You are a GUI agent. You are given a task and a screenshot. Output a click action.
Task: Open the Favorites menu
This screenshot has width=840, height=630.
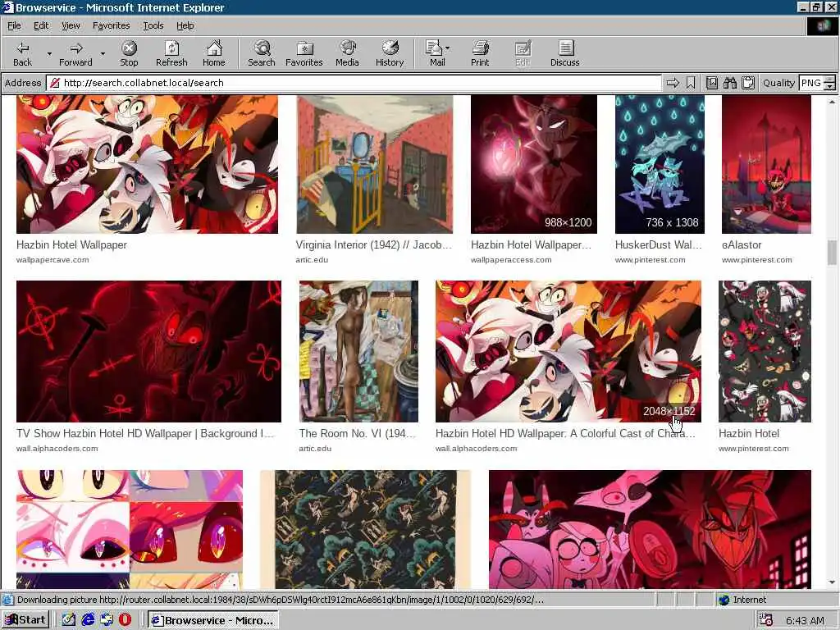[111, 25]
